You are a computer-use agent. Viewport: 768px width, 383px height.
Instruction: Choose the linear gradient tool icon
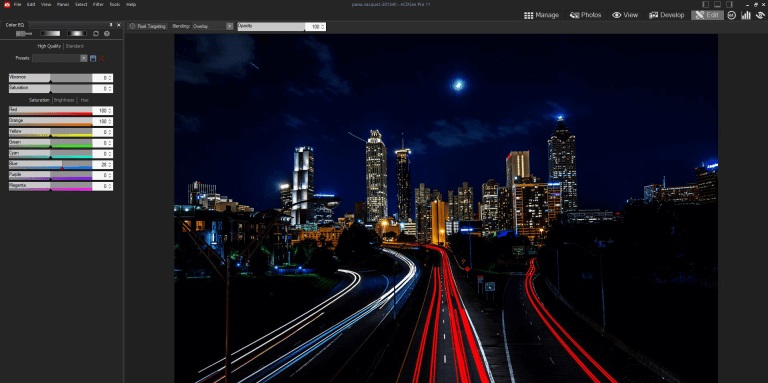tap(50, 34)
